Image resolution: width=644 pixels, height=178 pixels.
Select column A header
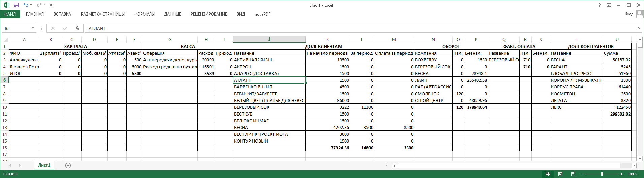[x=24, y=40]
